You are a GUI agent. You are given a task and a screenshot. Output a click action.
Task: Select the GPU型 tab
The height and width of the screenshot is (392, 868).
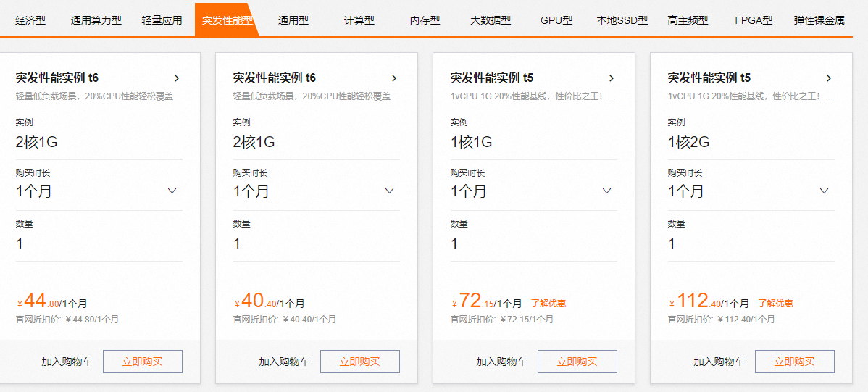[x=556, y=20]
